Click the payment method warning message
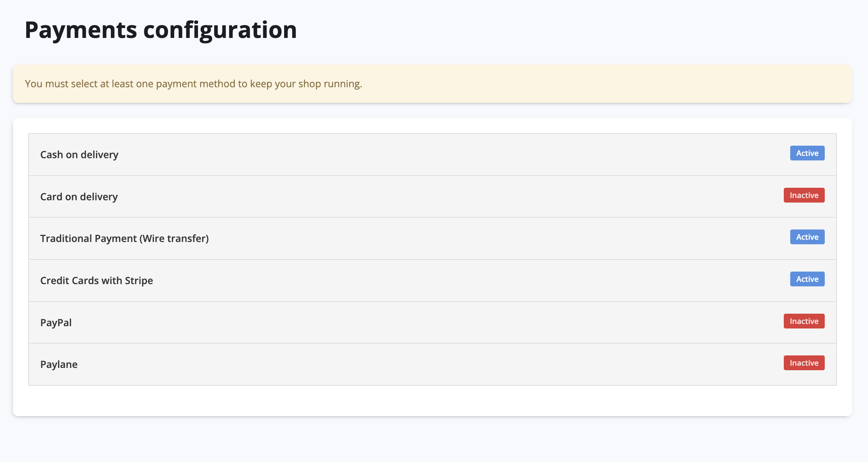The height and width of the screenshot is (462, 868). pyautogui.click(x=193, y=84)
